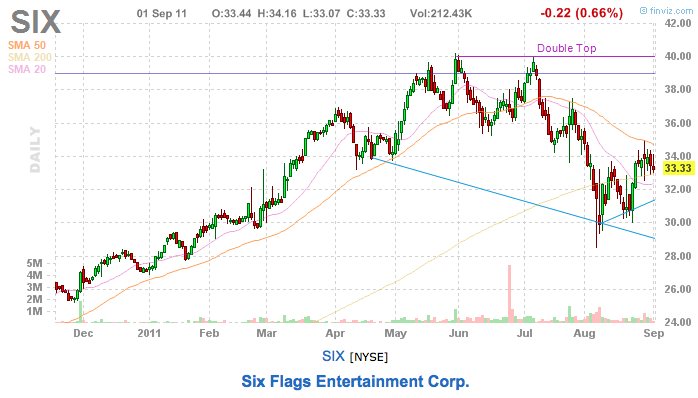
Task: Click the close price 'C:33.33'
Action: click(x=366, y=13)
